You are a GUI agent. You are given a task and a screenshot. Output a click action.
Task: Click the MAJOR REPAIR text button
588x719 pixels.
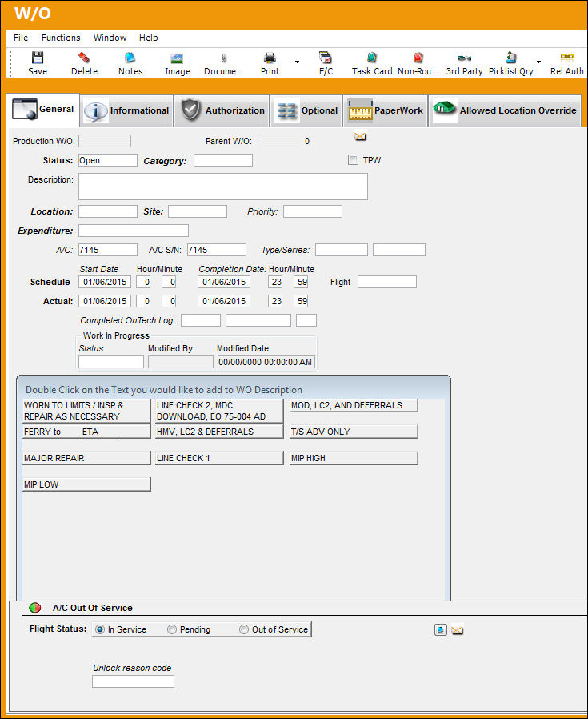(86, 458)
